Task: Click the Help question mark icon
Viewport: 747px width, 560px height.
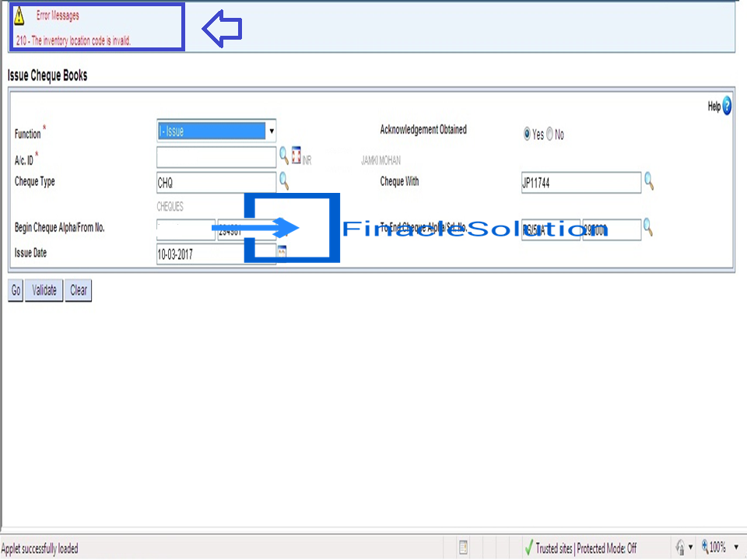Action: click(x=726, y=106)
